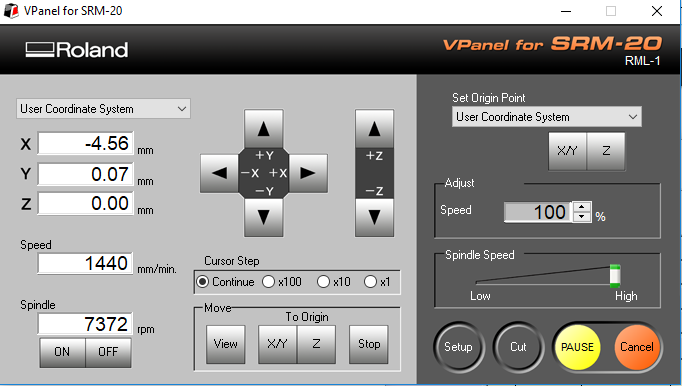Lower the spindle with -Z down arrow

[x=374, y=217]
